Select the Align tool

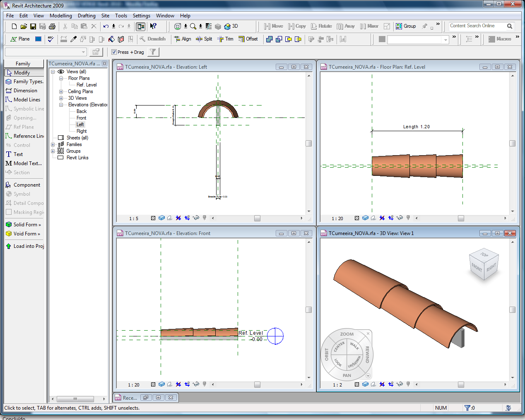pos(183,39)
